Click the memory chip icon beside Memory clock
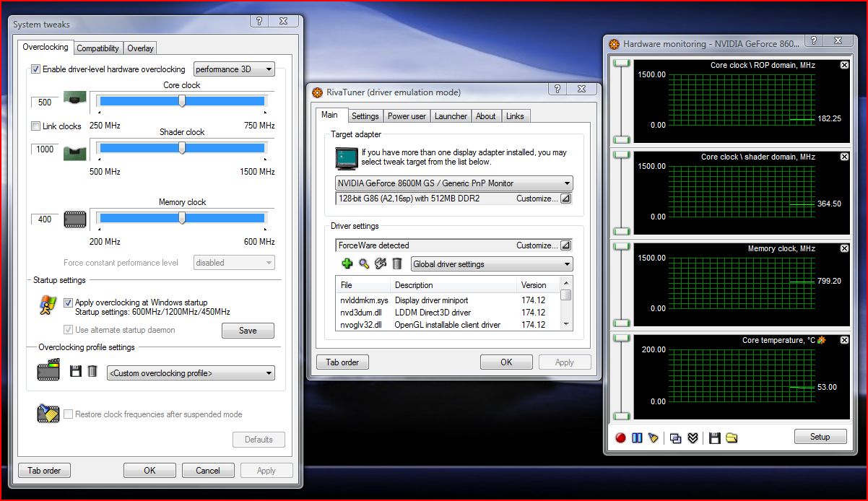This screenshot has height=501, width=868. pyautogui.click(x=75, y=219)
